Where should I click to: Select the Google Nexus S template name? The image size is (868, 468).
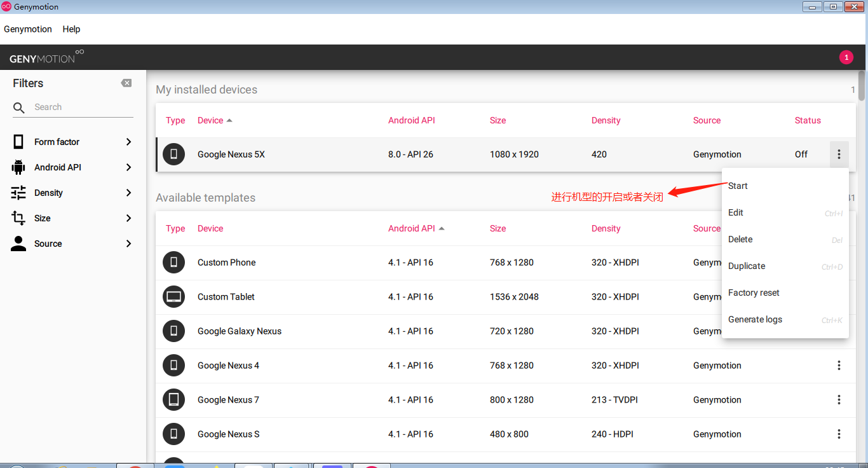[x=228, y=434]
